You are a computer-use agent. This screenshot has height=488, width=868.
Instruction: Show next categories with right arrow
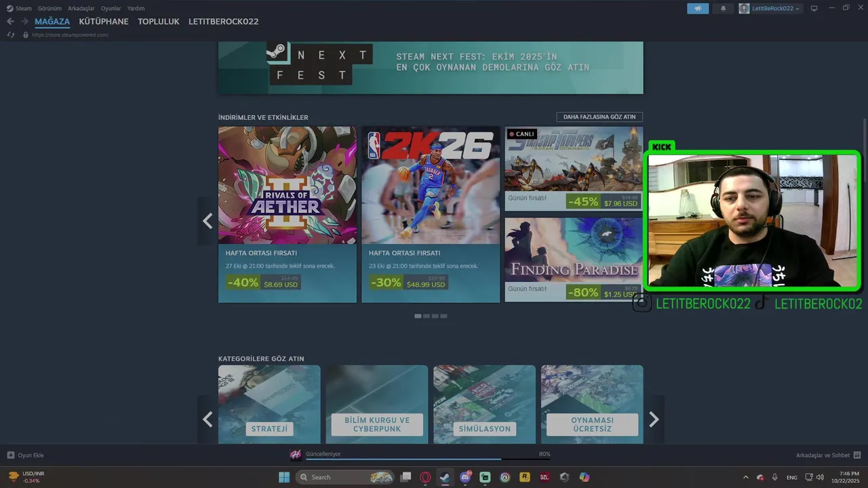(x=654, y=420)
